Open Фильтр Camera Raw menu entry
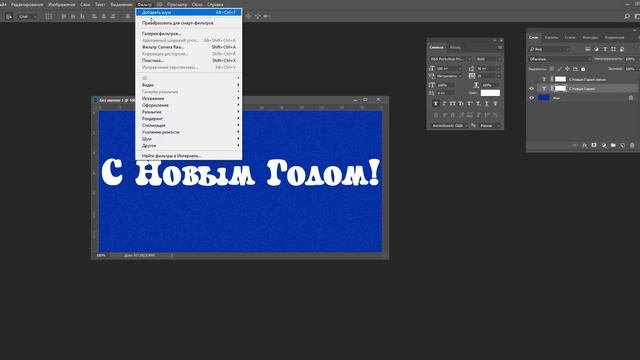Image resolution: width=640 pixels, height=360 pixels. point(189,47)
